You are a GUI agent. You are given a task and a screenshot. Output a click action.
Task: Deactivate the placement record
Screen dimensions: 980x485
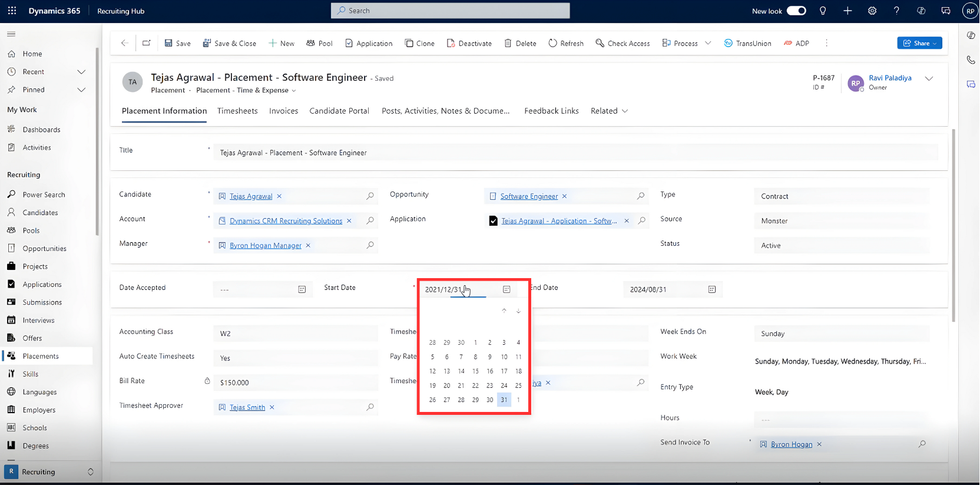tap(469, 43)
